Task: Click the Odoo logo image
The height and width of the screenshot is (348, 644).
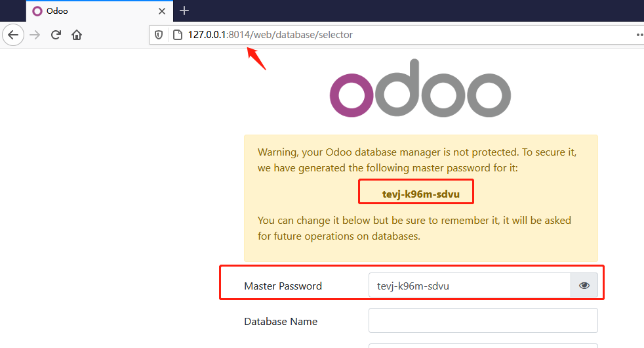Action: coord(420,88)
